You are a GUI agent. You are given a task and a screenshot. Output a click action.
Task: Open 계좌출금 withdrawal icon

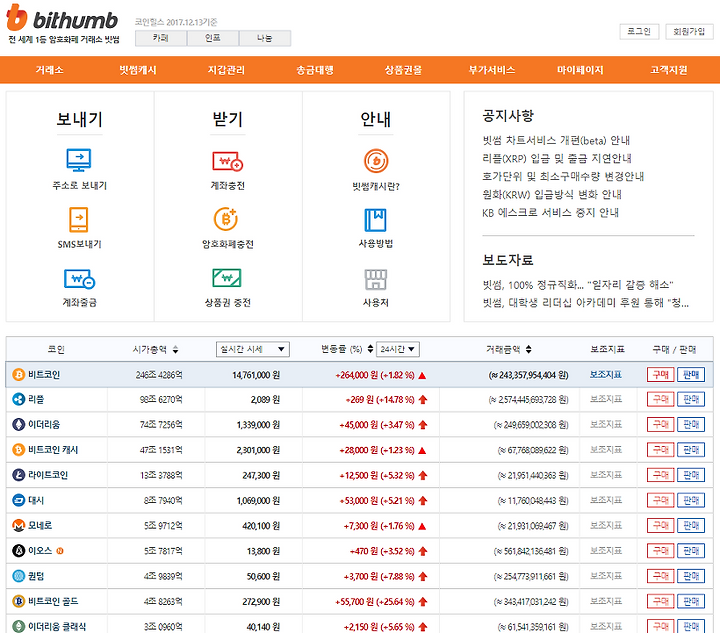(x=79, y=279)
